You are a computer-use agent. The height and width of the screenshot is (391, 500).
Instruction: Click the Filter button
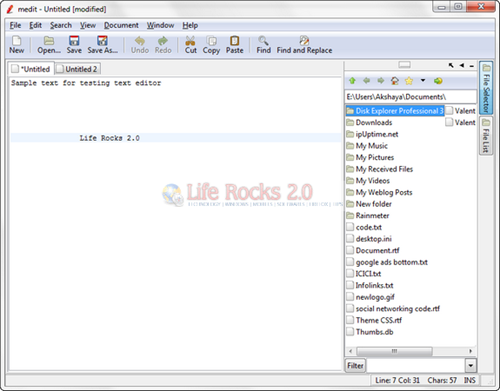click(355, 366)
